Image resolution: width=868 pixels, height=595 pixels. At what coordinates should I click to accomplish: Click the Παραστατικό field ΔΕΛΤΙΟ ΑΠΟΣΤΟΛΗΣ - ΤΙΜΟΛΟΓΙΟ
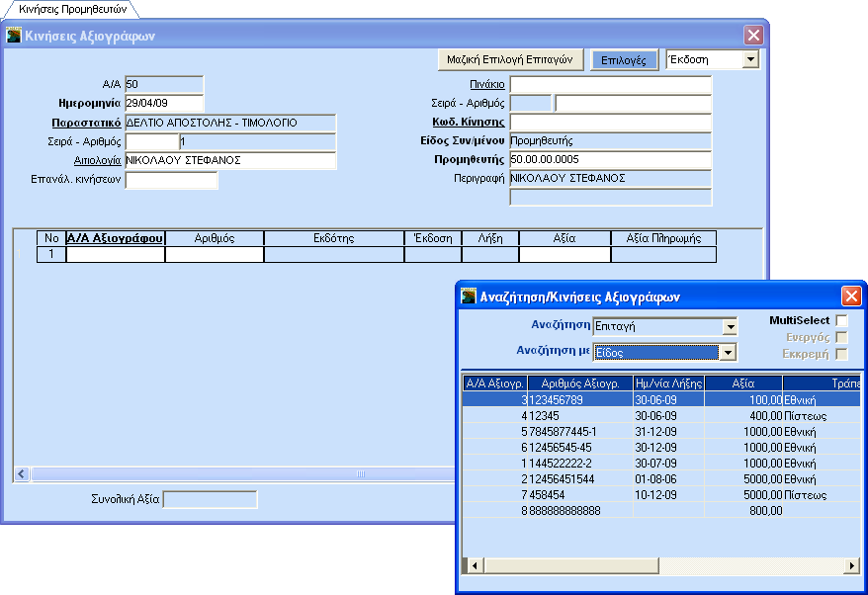click(x=230, y=123)
